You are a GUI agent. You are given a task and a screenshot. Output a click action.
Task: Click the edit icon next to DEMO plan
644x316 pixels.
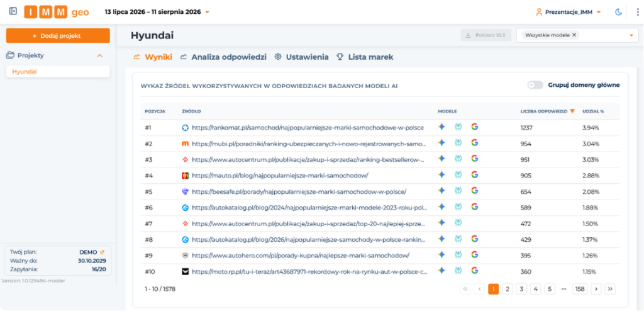103,252
